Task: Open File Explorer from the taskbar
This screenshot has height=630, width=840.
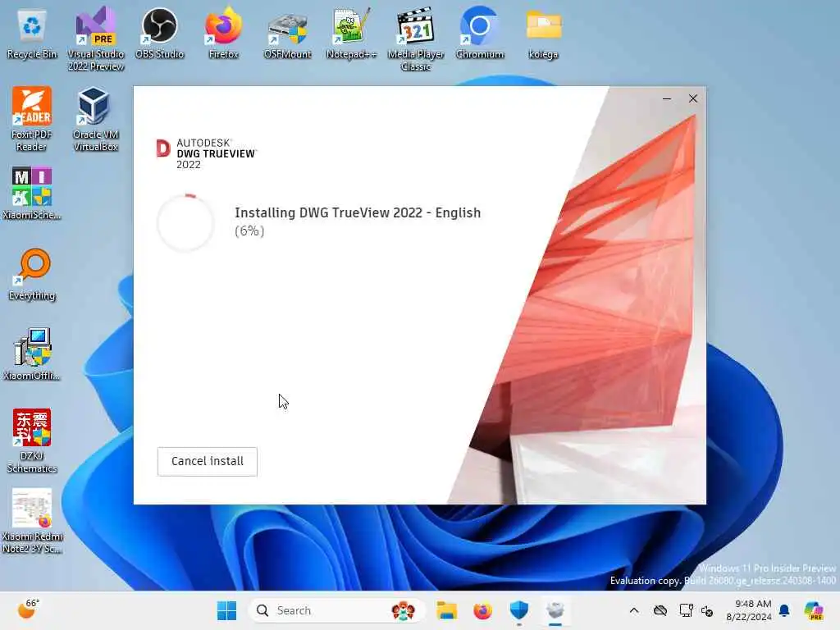Action: (446, 610)
